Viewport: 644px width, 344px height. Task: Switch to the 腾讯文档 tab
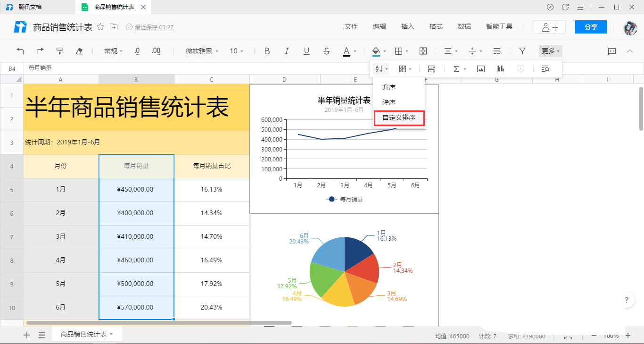click(x=37, y=7)
